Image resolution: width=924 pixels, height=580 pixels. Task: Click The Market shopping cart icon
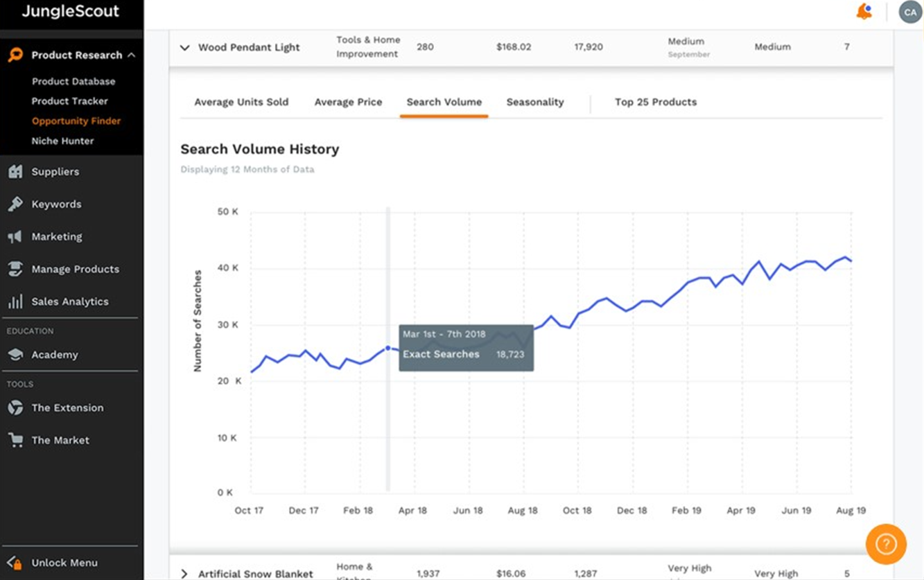(15, 440)
